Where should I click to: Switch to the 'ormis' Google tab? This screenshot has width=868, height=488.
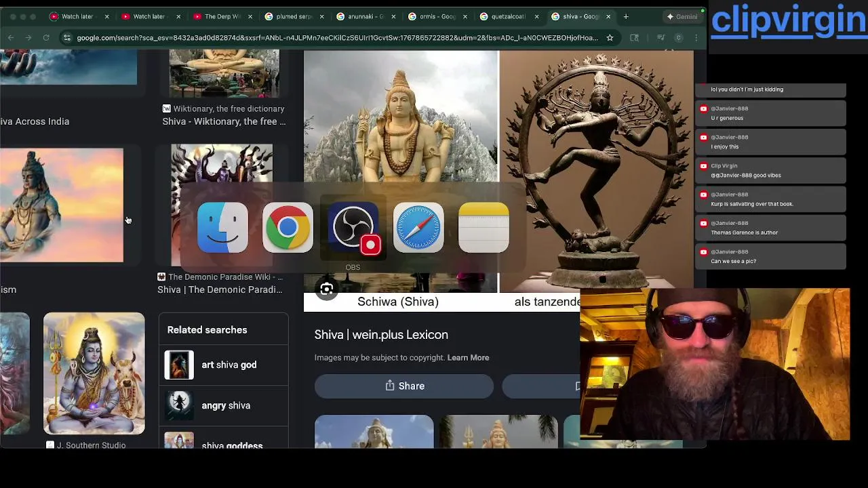point(436,16)
